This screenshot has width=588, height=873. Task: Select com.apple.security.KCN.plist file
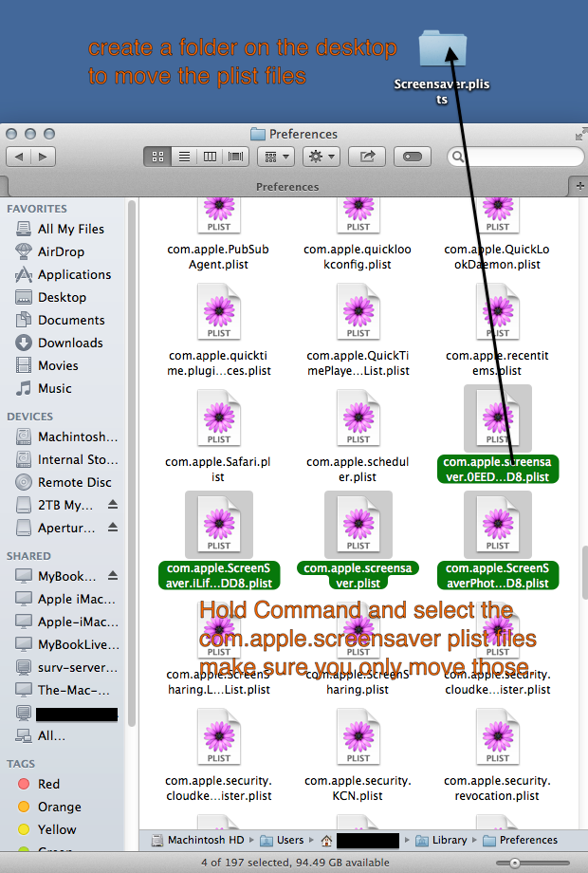click(x=358, y=756)
